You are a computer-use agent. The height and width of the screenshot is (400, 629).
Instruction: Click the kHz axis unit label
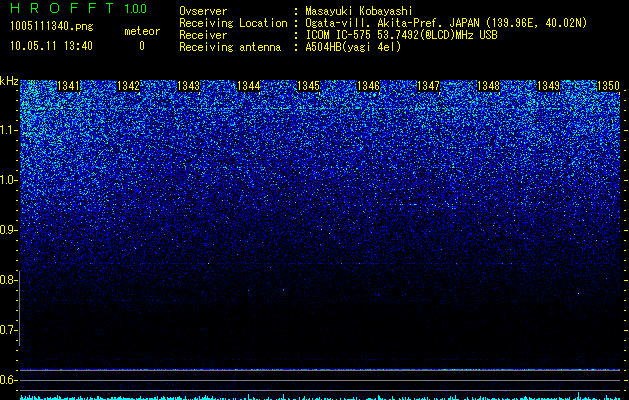(x=9, y=81)
